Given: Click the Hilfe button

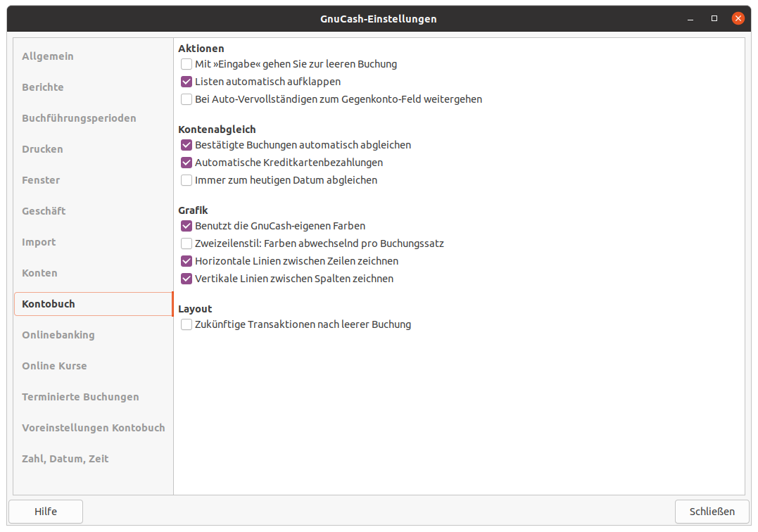Looking at the screenshot, I should 46,512.
